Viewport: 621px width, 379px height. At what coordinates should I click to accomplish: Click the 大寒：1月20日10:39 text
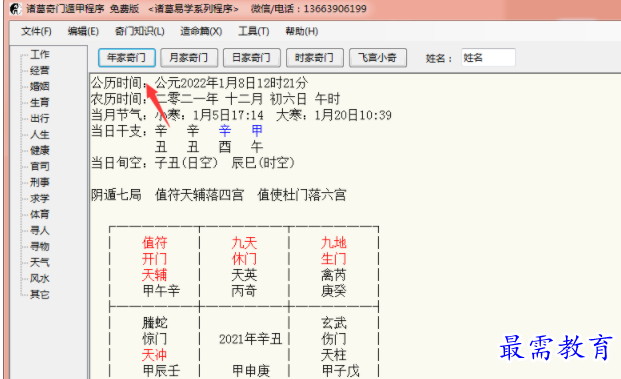pyautogui.click(x=334, y=115)
